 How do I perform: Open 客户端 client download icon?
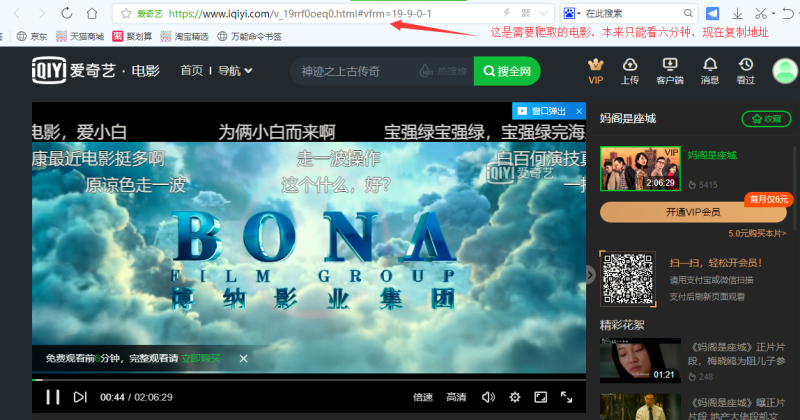point(670,71)
